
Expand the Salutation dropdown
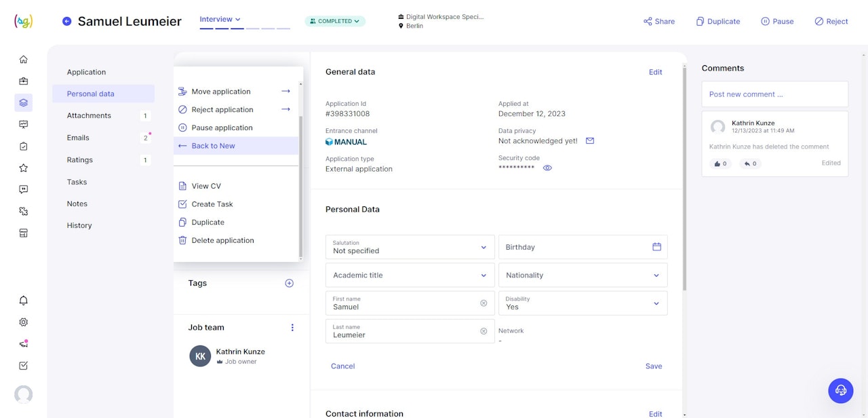(x=483, y=247)
